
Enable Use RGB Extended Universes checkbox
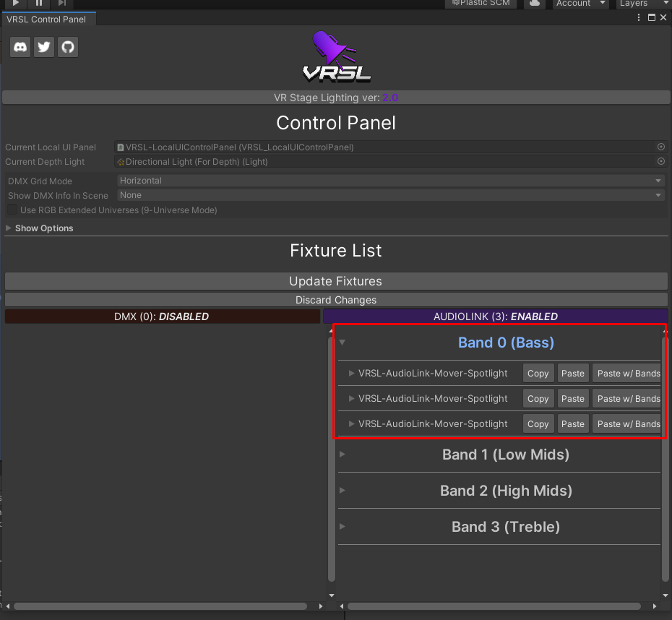click(x=12, y=210)
